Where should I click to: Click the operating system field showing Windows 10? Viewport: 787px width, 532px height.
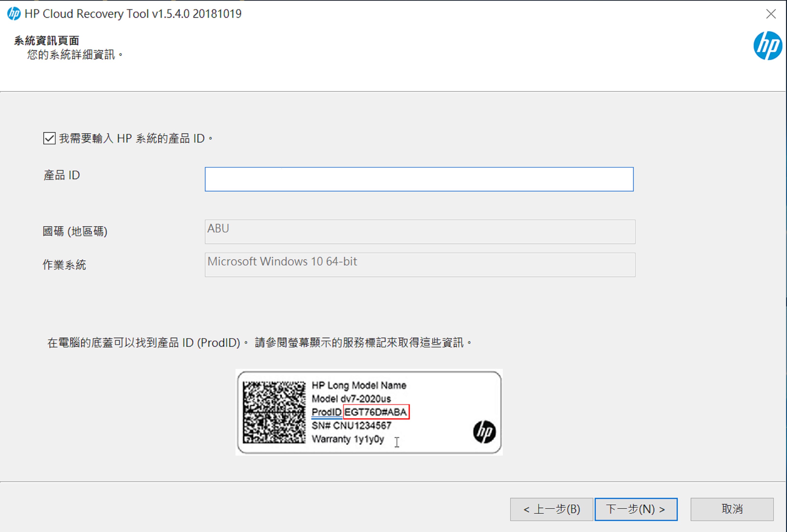pos(420,265)
